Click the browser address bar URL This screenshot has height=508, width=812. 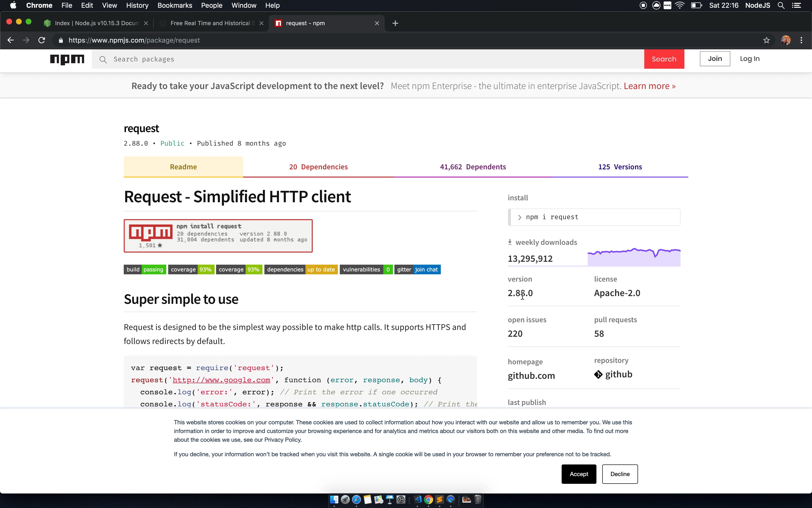click(x=134, y=40)
